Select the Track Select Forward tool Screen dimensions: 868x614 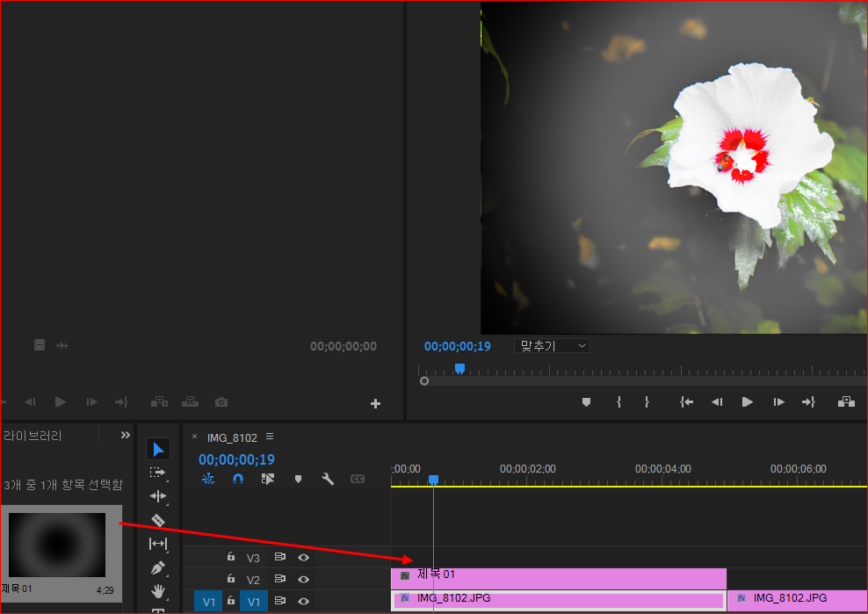tap(158, 473)
